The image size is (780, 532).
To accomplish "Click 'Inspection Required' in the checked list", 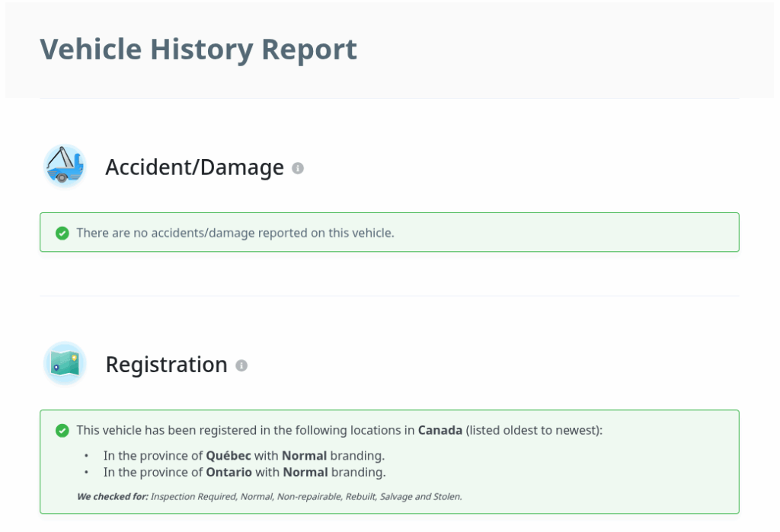I will pos(193,497).
